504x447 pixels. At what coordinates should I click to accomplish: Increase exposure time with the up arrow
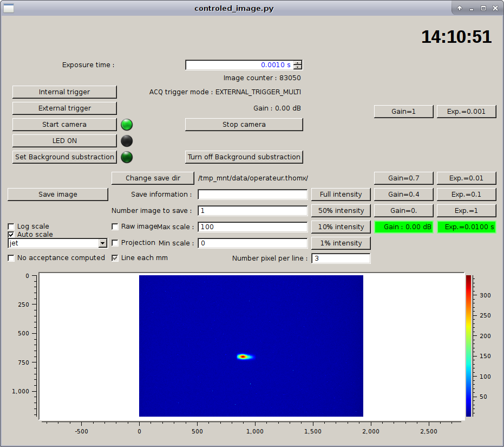[x=297, y=62]
